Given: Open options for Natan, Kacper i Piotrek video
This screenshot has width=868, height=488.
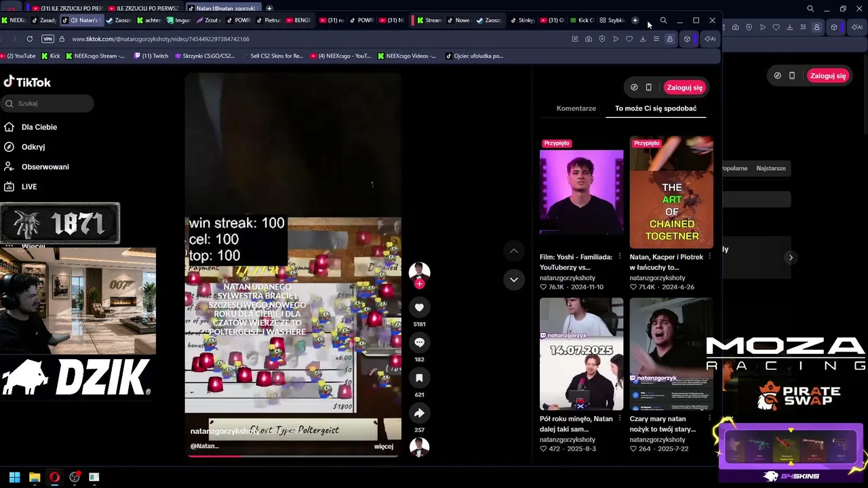Looking at the screenshot, I should coord(709,257).
